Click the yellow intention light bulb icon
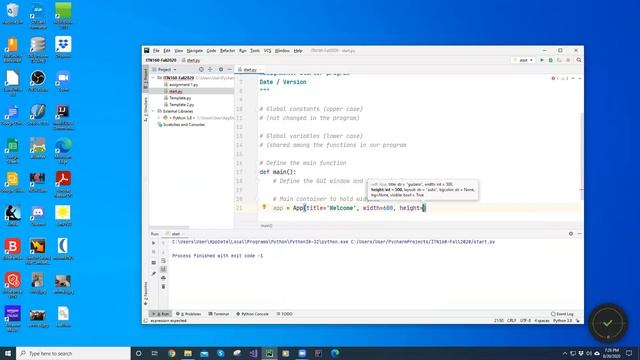Screen dimensions: 640x360 pyautogui.click(x=264, y=207)
